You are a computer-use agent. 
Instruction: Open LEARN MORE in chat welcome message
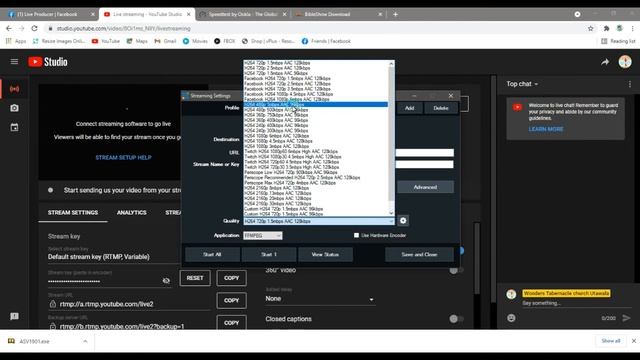(546, 129)
